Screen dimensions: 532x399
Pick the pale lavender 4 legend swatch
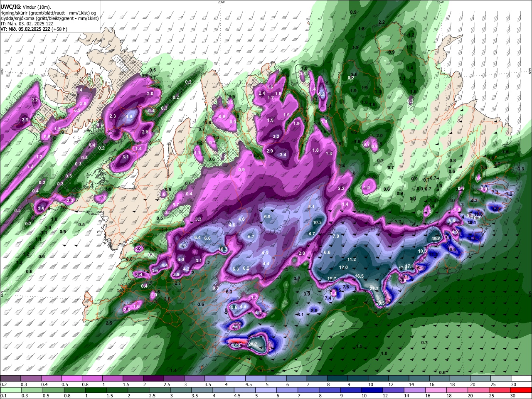[234, 378]
